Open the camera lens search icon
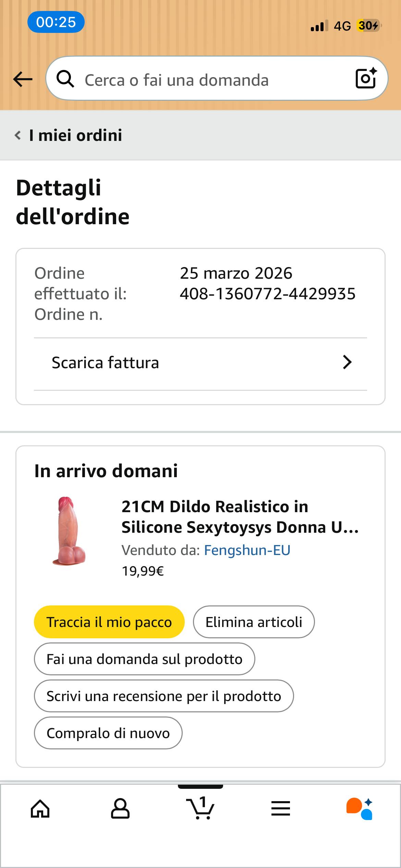 pyautogui.click(x=366, y=79)
